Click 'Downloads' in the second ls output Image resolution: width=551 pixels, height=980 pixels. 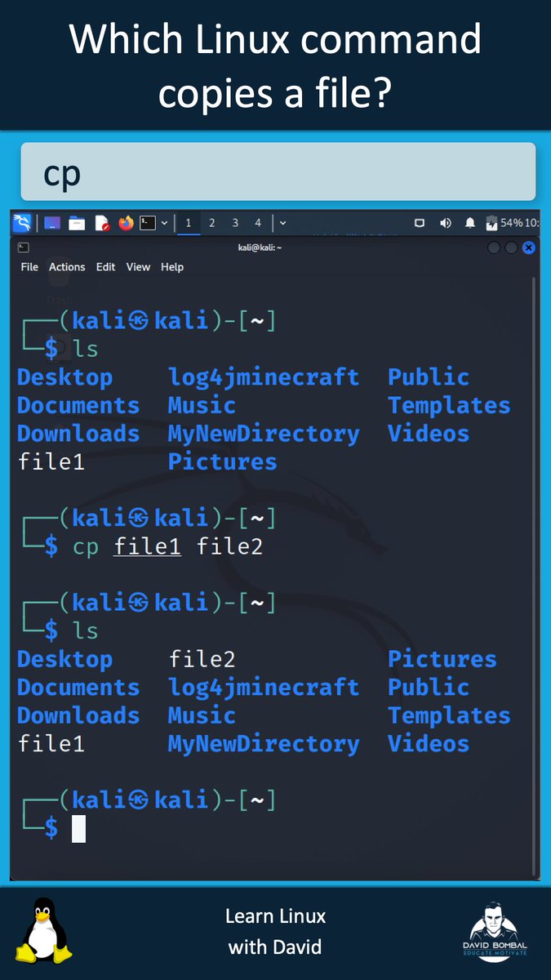[x=78, y=715]
